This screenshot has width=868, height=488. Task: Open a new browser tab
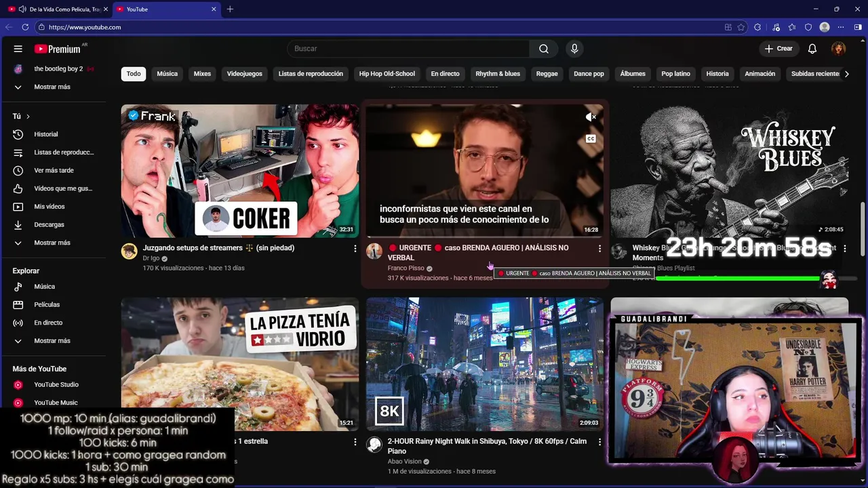(230, 9)
